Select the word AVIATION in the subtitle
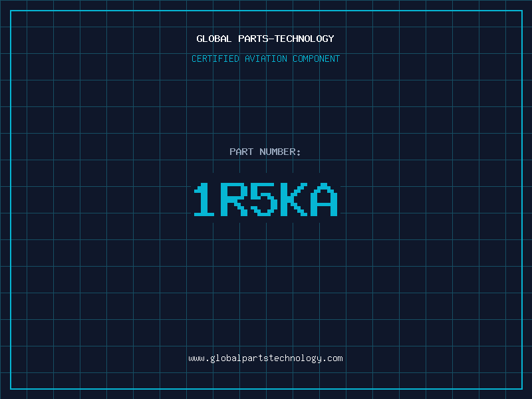The height and width of the screenshot is (399, 532). pyautogui.click(x=265, y=59)
